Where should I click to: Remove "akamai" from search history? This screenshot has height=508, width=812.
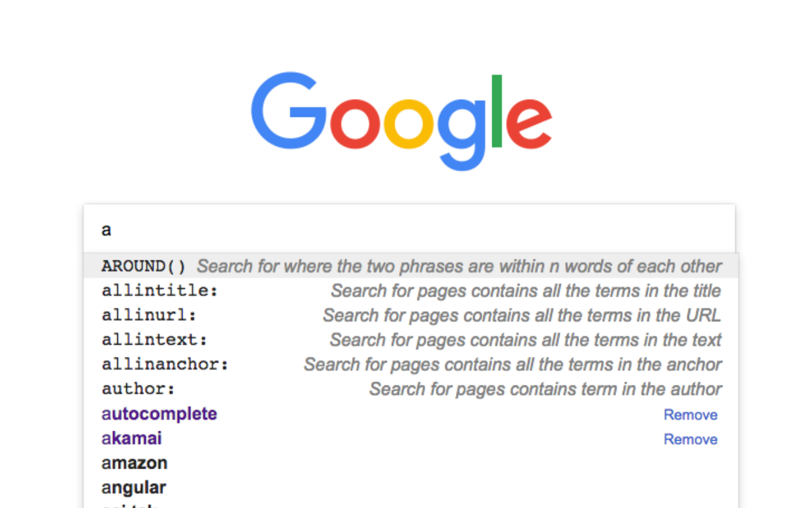[690, 439]
